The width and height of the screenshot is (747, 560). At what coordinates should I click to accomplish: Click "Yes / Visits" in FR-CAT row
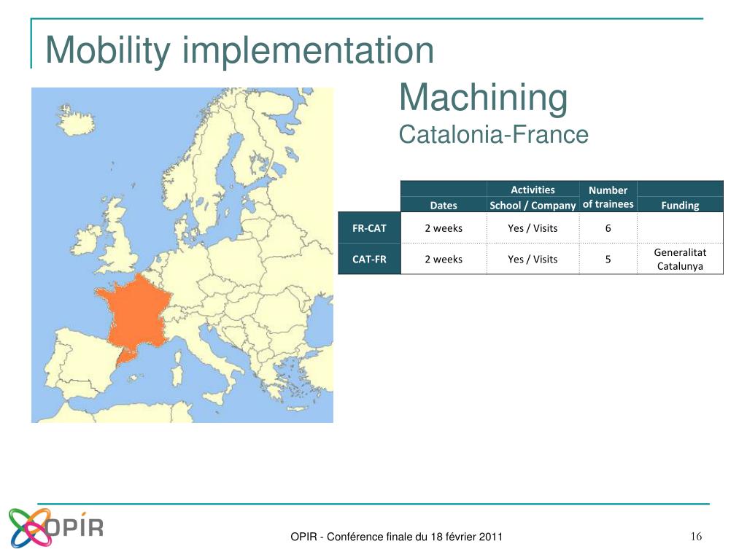pyautogui.click(x=533, y=228)
